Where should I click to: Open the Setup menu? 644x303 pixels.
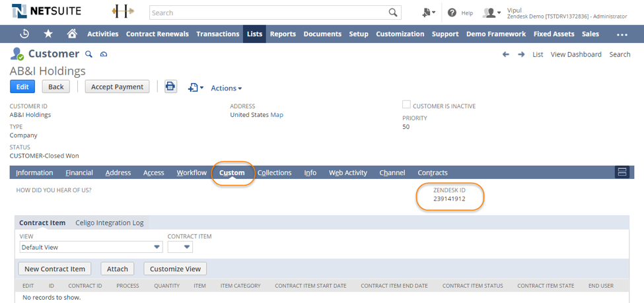click(359, 34)
